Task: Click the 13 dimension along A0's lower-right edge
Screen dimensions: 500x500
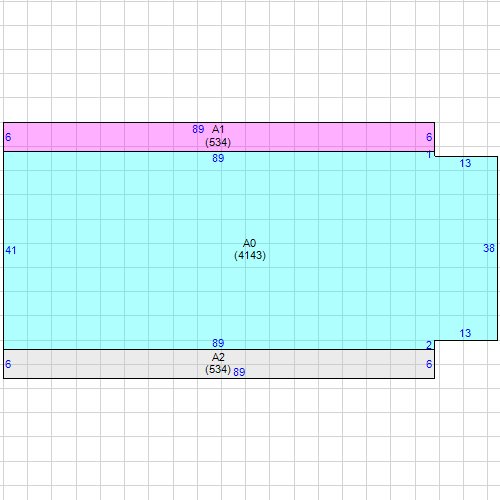Action: [x=465, y=333]
